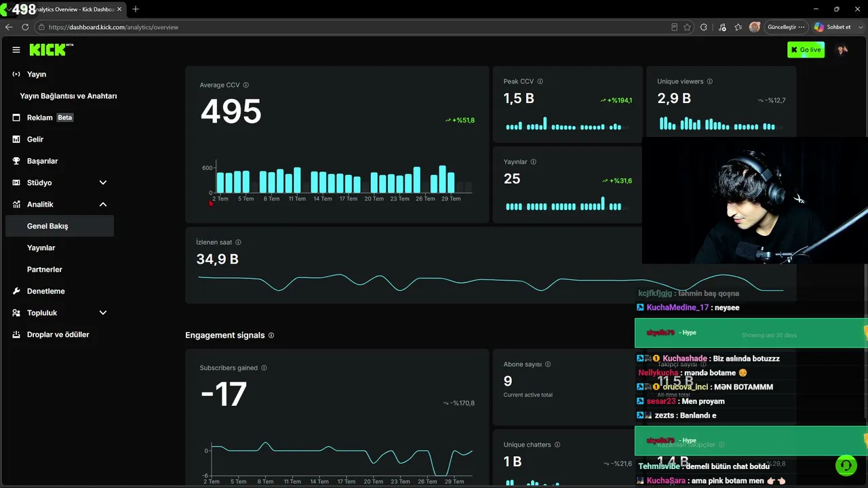This screenshot has height=488, width=868.
Task: Open the browser profile avatar
Action: [x=755, y=27]
